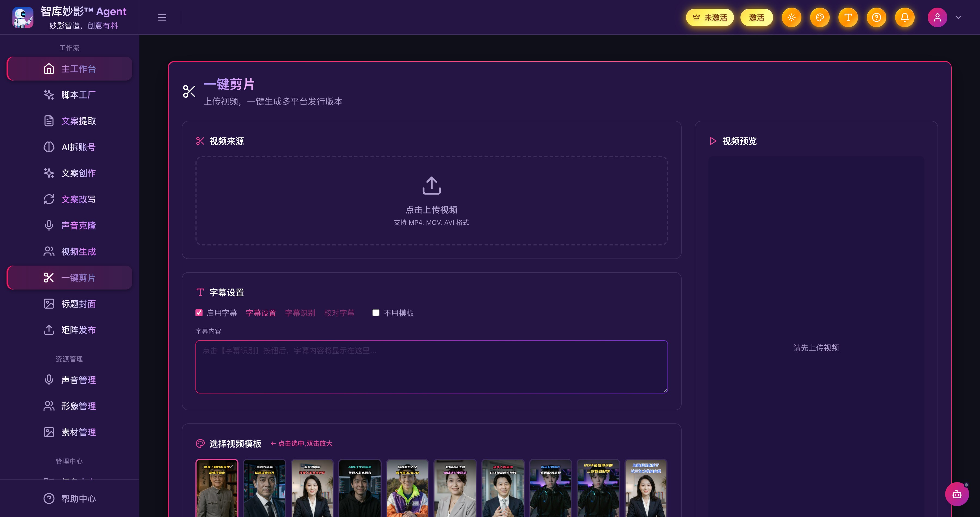Focus the 字幕内容 text area
Screen dimensions: 980x517
pyautogui.click(x=431, y=367)
